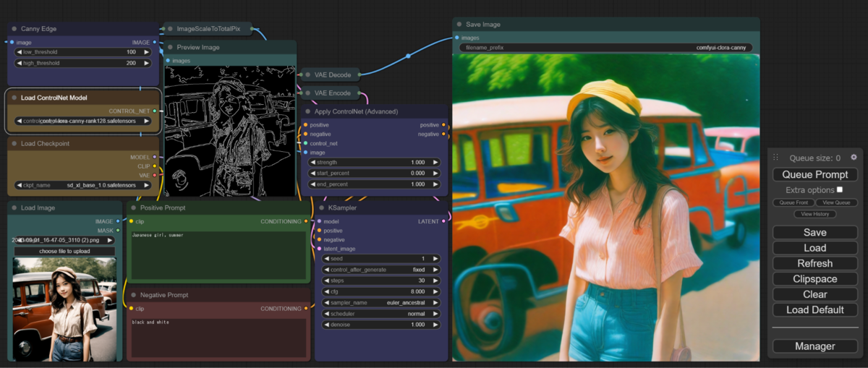The image size is (868, 368).
Task: Toggle collapse on the Negative Prompt node
Action: (x=133, y=295)
